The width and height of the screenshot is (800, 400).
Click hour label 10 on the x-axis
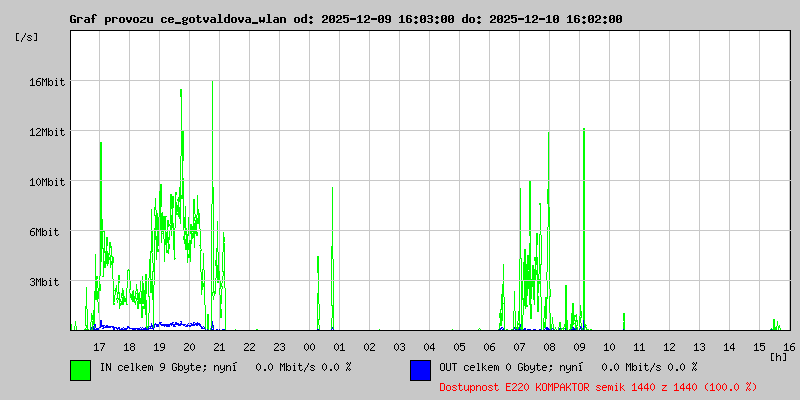610,347
